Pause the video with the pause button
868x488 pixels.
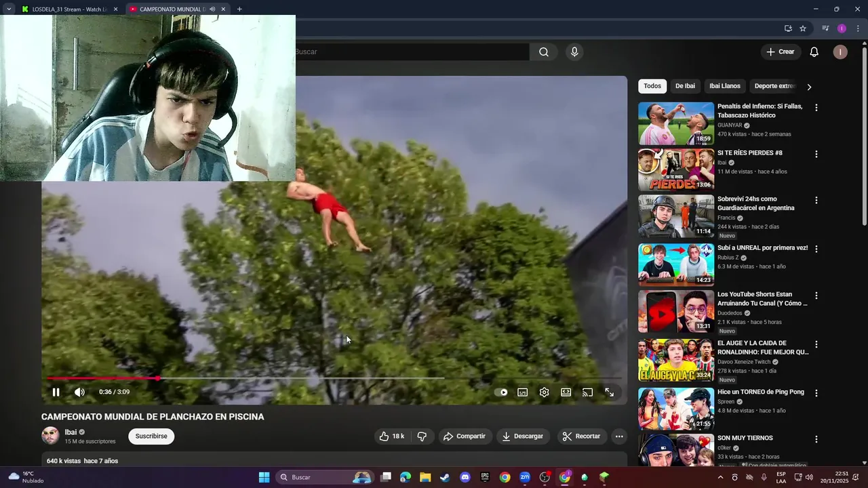(56, 392)
